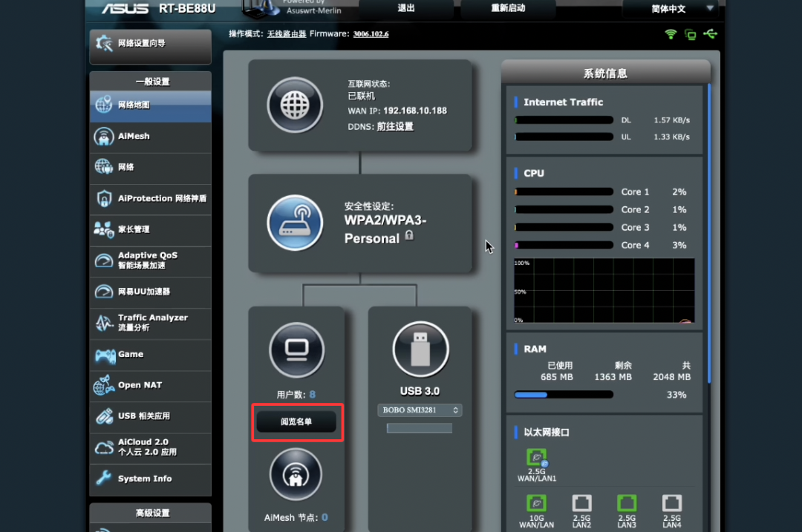The height and width of the screenshot is (532, 802).
Task: Select 网络地图 in the sidebar
Action: (150, 106)
